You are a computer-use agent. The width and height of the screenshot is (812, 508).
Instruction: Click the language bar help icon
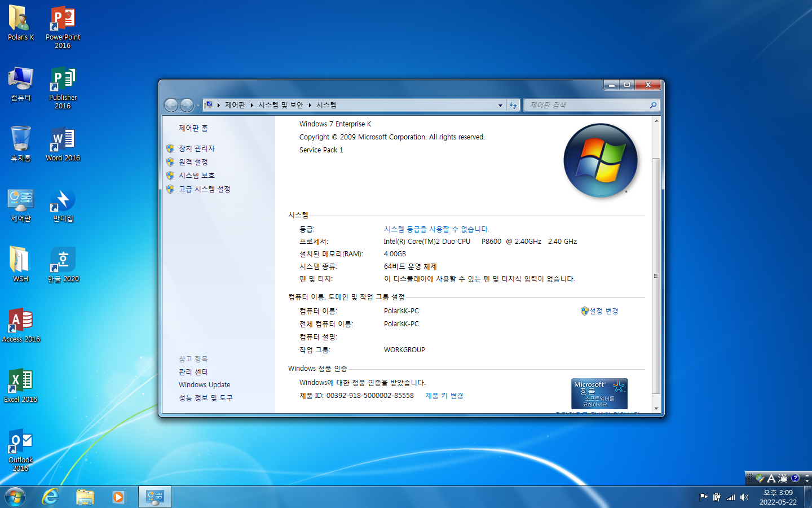[x=795, y=478]
